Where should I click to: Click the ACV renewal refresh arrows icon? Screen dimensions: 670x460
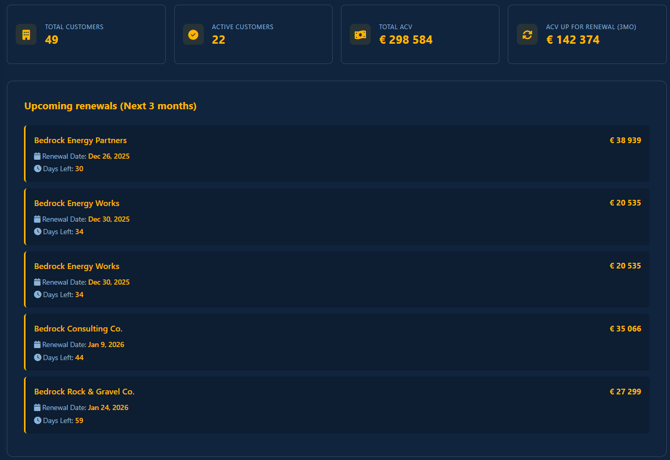coord(527,34)
